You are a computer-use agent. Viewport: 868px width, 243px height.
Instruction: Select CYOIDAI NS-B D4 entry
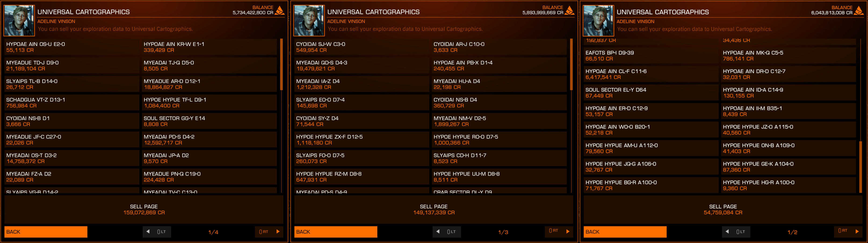(499, 103)
